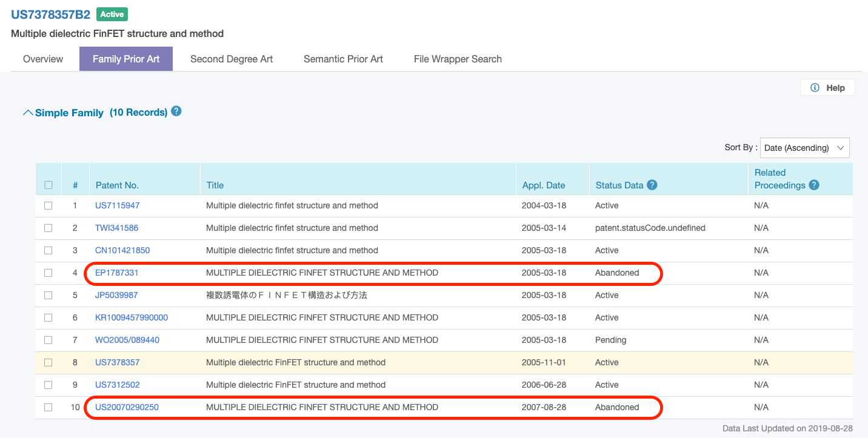Image resolution: width=868 pixels, height=438 pixels.
Task: Click the Status Data column header text
Action: click(619, 185)
